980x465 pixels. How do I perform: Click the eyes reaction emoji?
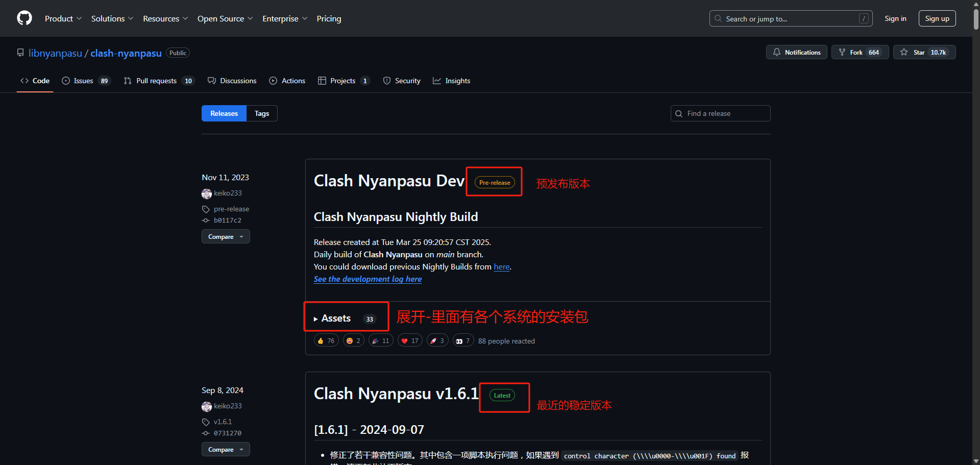point(459,341)
